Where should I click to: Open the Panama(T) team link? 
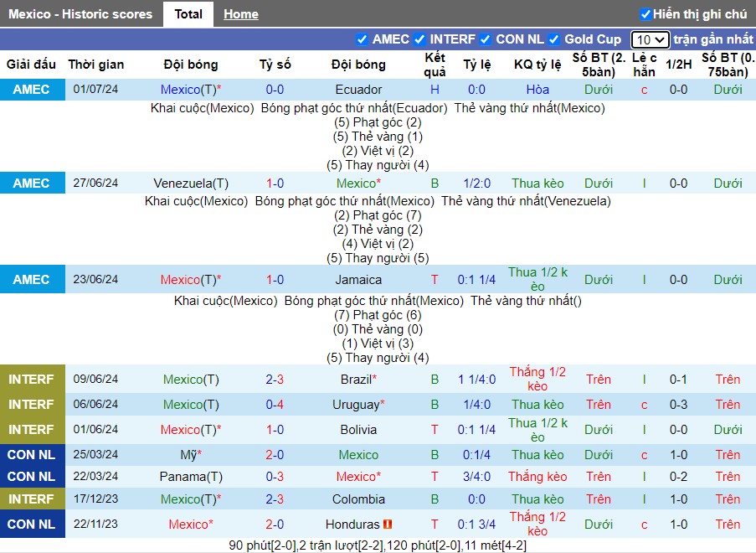[191, 477]
